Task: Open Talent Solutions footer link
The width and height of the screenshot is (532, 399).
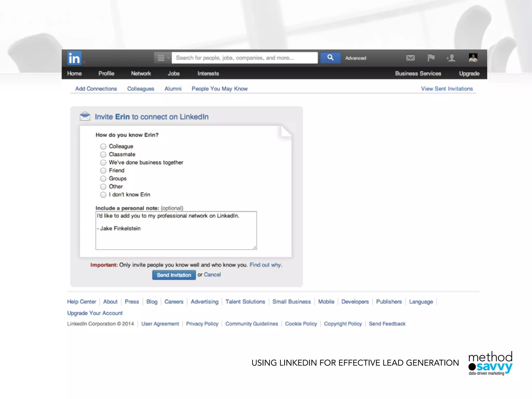Action: tap(245, 302)
